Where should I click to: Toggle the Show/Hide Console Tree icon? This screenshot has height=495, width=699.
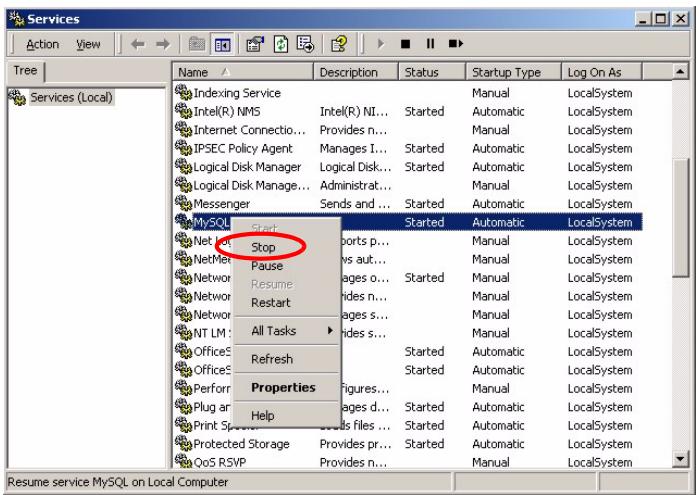tap(222, 44)
